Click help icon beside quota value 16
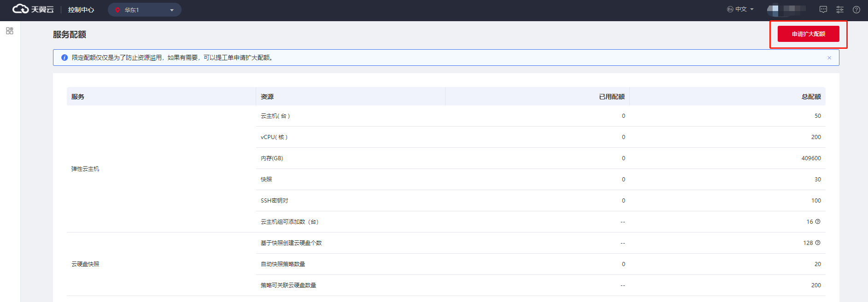 [x=818, y=221]
